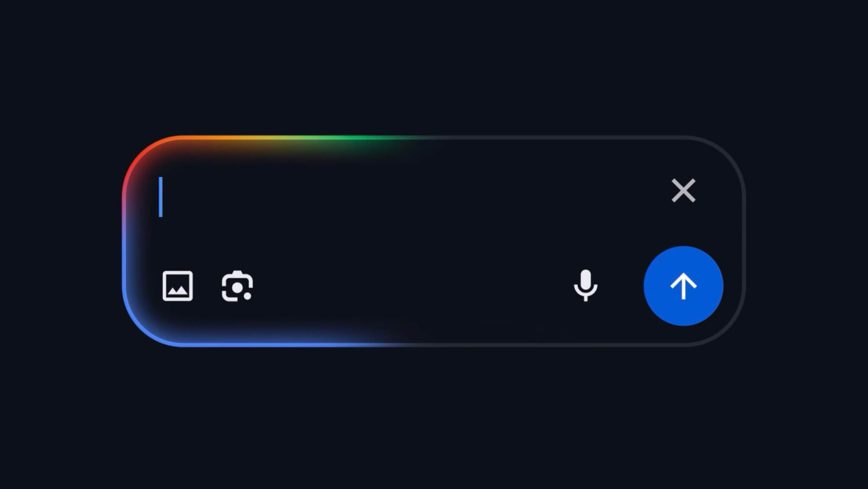868x489 pixels.
Task: Activate the mic icon next to send
Action: pos(586,285)
